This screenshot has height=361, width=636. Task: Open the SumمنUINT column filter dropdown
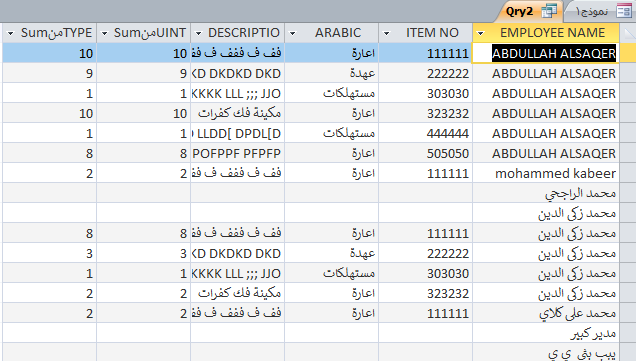(104, 33)
